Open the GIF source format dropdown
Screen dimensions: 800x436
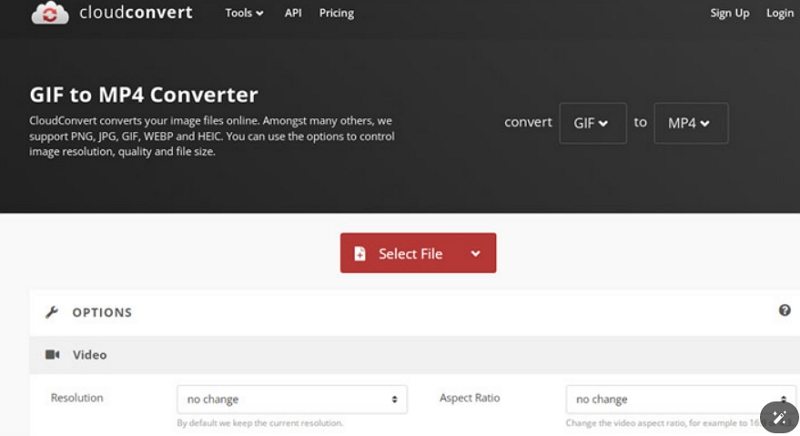(592, 123)
